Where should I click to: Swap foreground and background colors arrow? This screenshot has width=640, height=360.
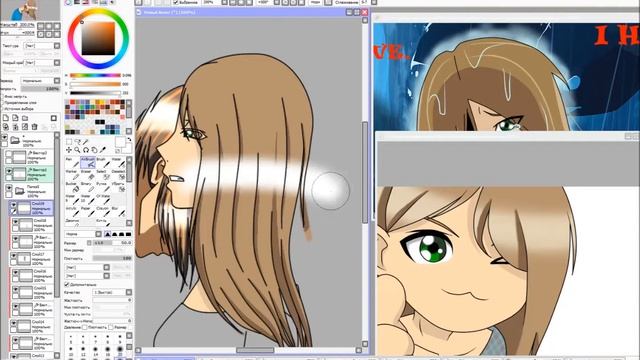tap(129, 140)
